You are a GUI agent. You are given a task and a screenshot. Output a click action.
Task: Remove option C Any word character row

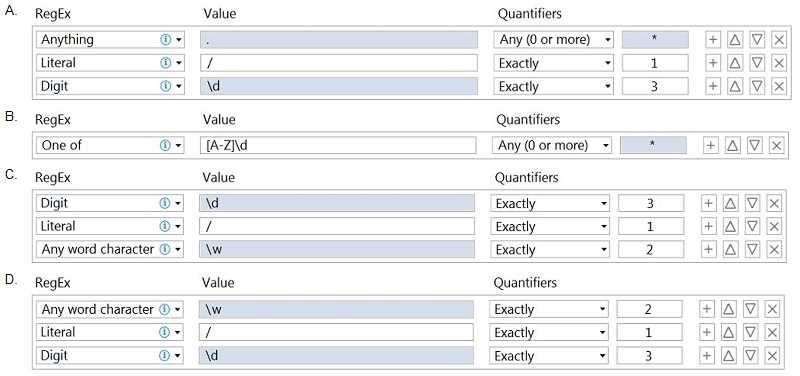click(x=774, y=249)
